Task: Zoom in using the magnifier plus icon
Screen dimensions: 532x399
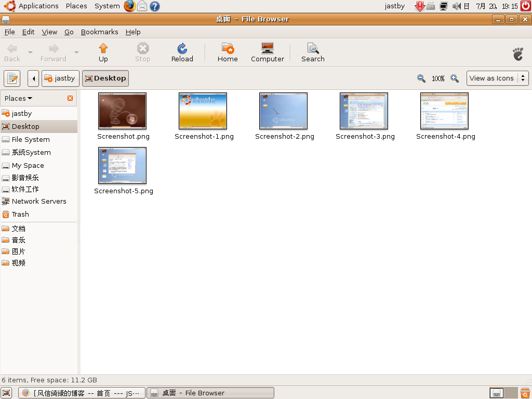Action: (455, 78)
